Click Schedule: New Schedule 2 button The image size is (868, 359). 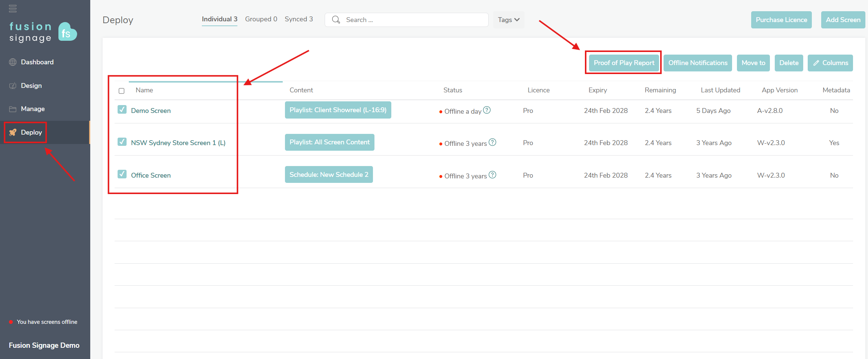(329, 175)
